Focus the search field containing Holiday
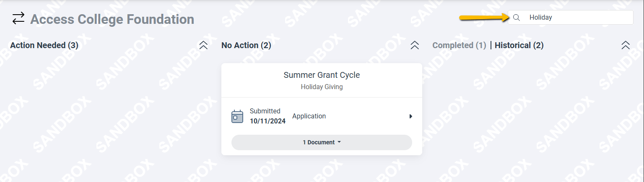This screenshot has width=644, height=182. [x=571, y=18]
